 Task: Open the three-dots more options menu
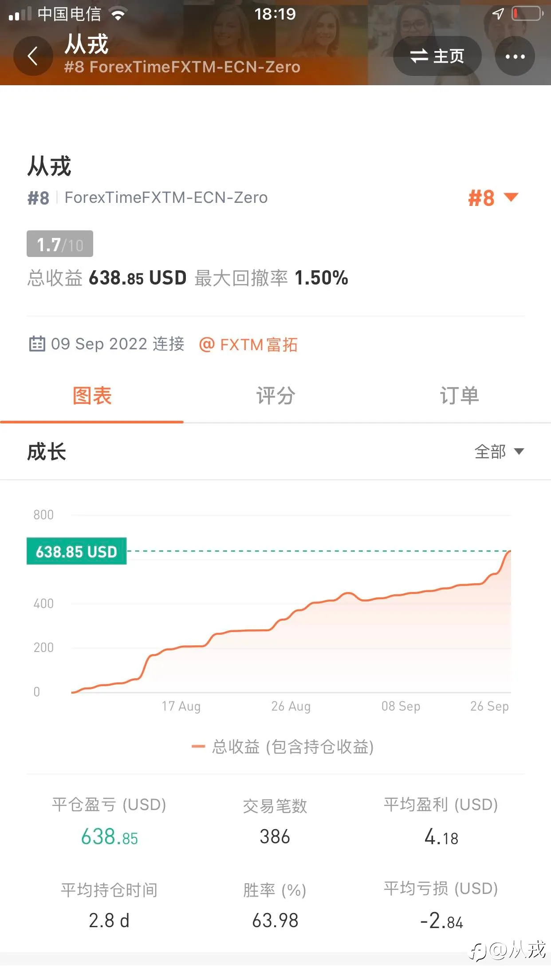(x=515, y=56)
